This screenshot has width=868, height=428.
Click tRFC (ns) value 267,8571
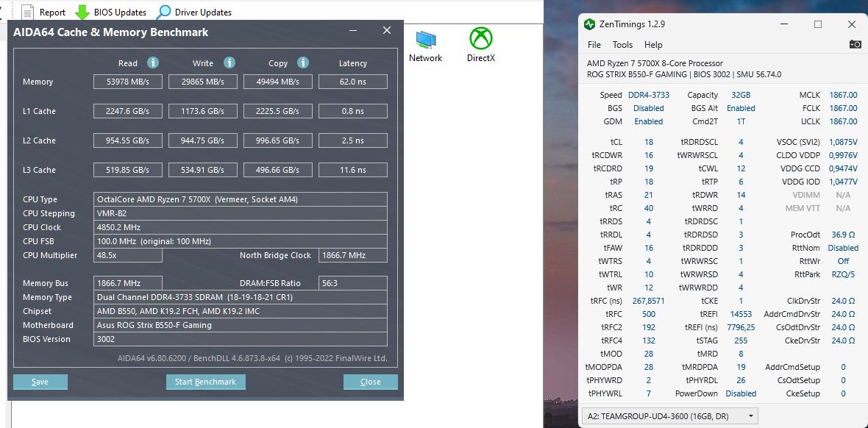point(648,301)
